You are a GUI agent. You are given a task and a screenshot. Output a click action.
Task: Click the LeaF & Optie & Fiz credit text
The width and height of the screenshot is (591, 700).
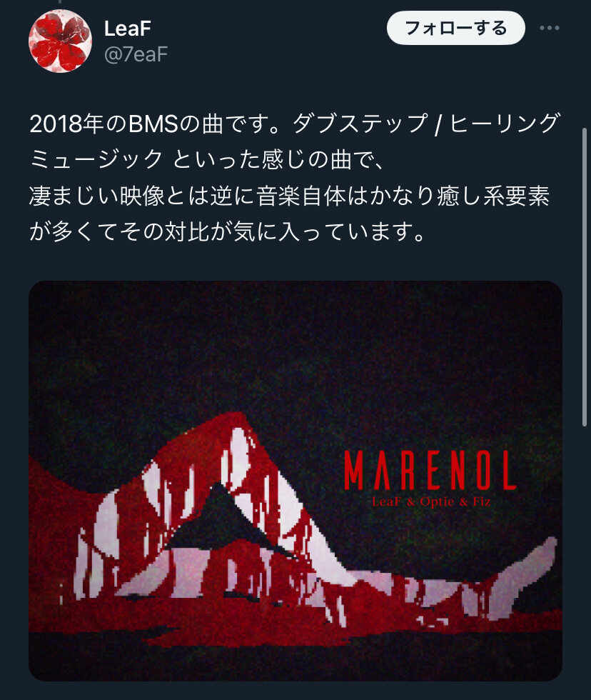pos(431,501)
